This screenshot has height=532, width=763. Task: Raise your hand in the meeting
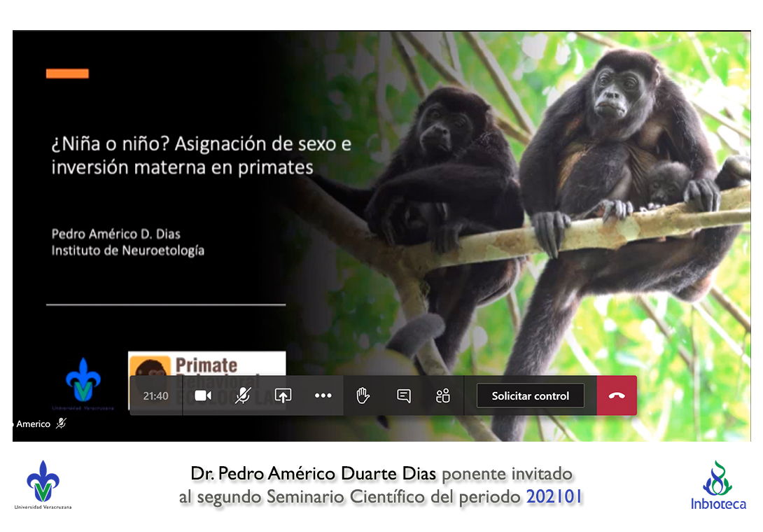363,395
